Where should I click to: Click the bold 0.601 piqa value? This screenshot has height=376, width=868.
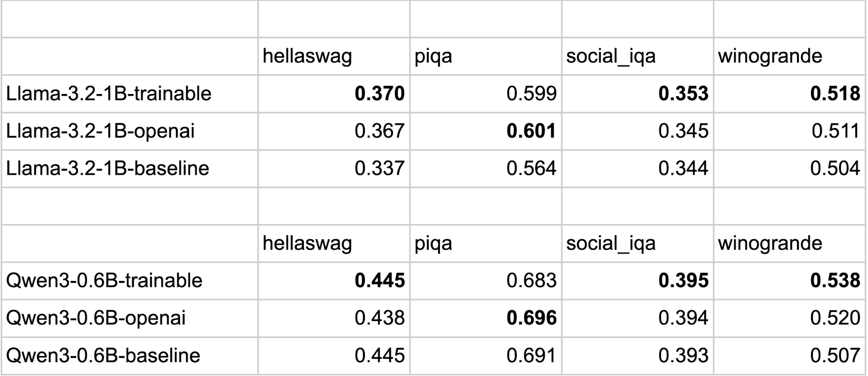pos(531,131)
